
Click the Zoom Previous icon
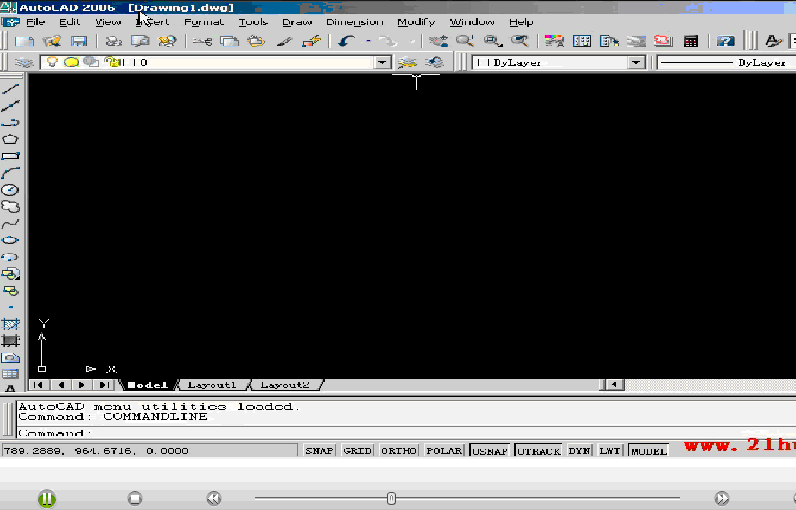tap(520, 42)
